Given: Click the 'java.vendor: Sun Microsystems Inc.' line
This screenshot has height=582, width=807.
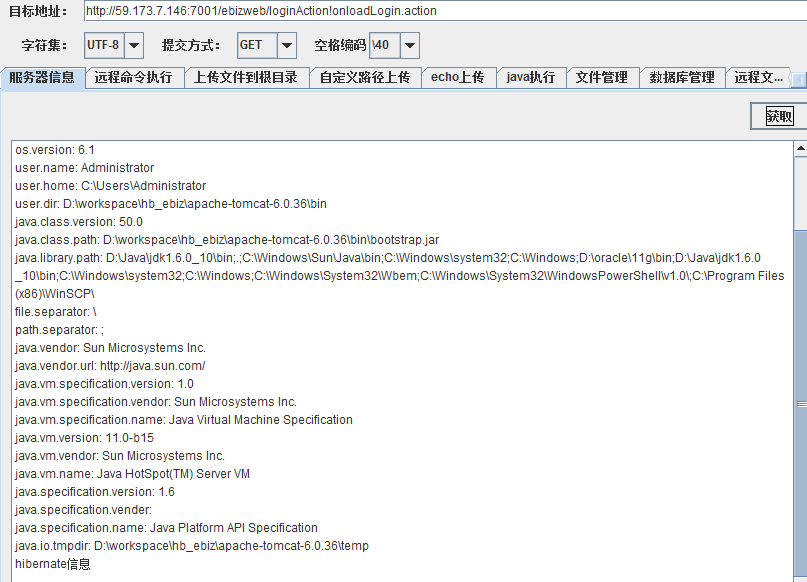Looking at the screenshot, I should (110, 348).
